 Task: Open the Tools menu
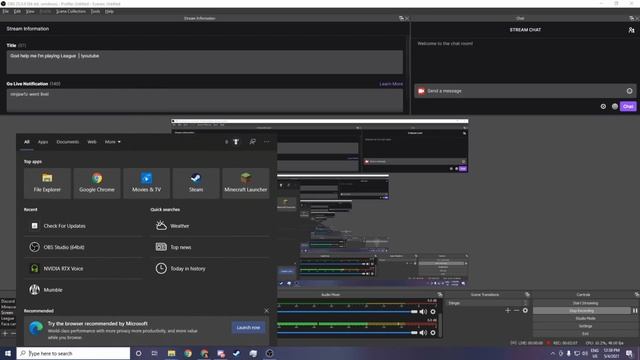point(95,11)
